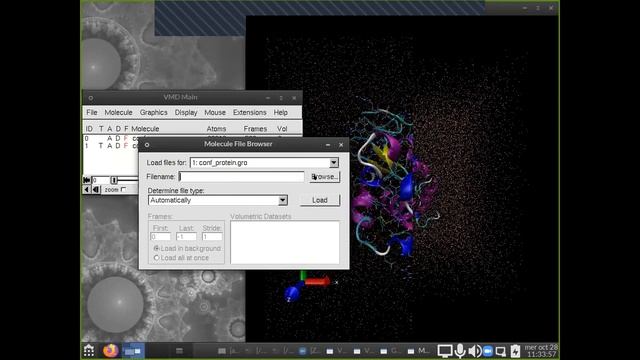Click the Stride input field

[212, 237]
